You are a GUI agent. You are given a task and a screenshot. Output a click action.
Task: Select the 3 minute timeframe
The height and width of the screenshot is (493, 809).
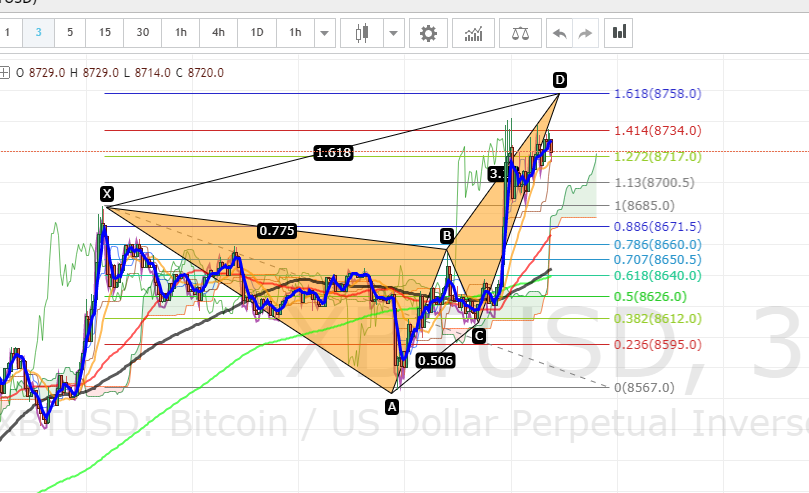pyautogui.click(x=38, y=32)
